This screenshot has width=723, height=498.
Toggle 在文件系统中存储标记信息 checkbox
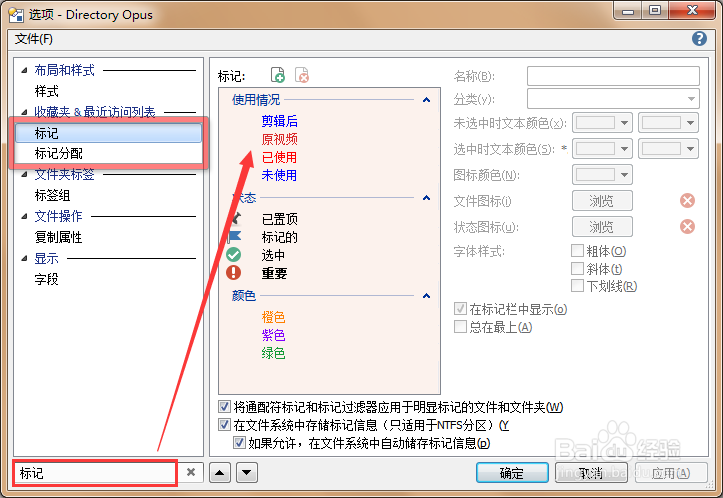point(225,425)
